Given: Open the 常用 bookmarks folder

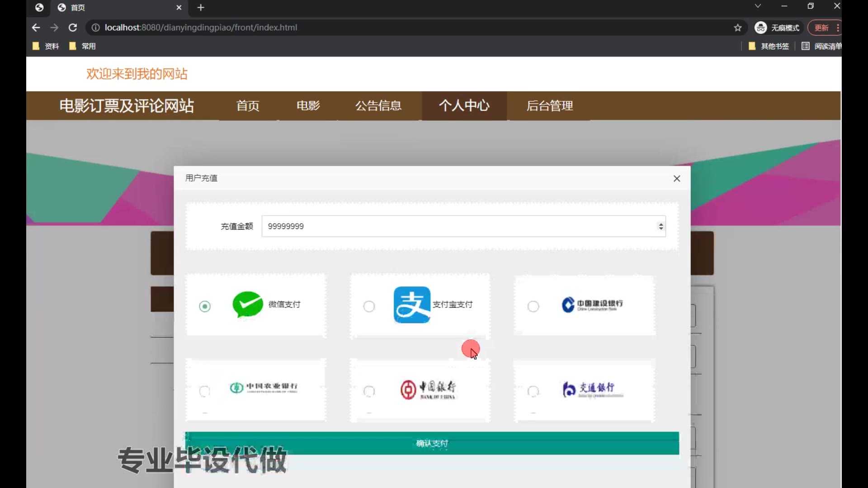Looking at the screenshot, I should tap(82, 46).
